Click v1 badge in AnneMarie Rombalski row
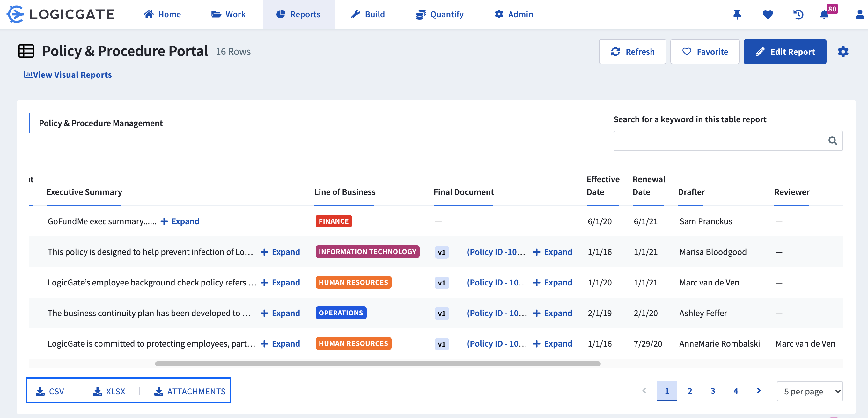The height and width of the screenshot is (418, 868). click(x=441, y=344)
